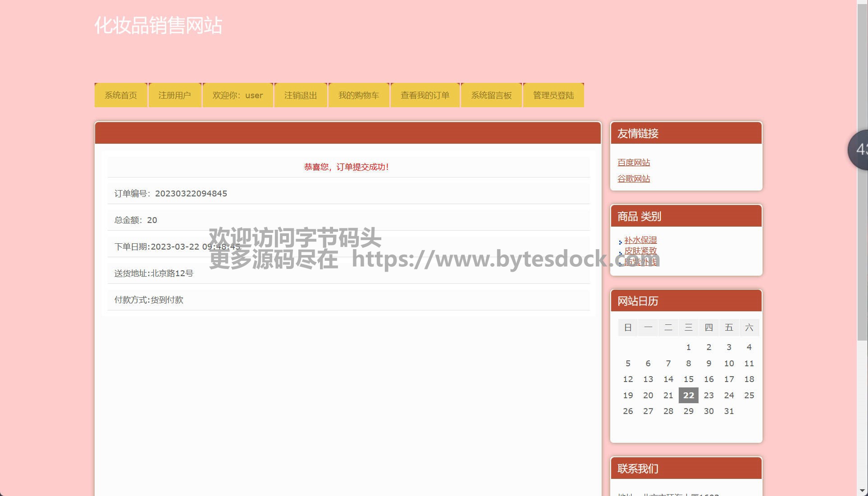Screen dimensions: 868x496
Task: Open the 百度网站 friendly link
Action: [x=634, y=163]
